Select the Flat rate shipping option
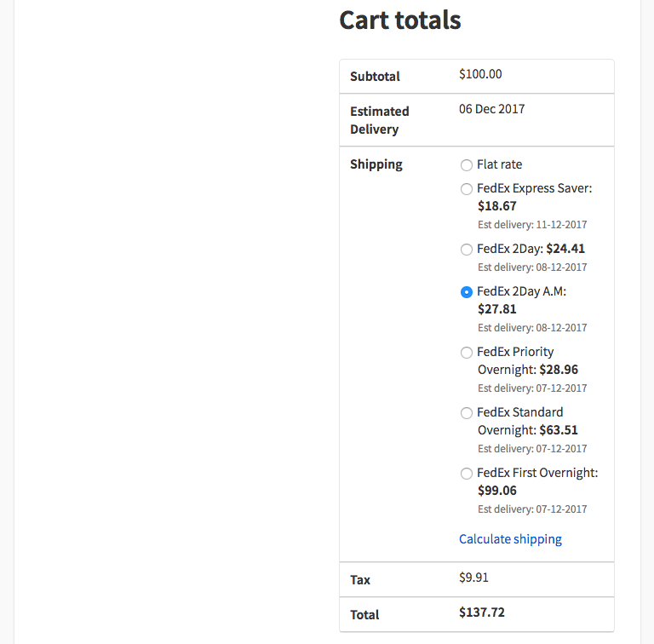Viewport: 654px width, 644px height. click(x=467, y=165)
